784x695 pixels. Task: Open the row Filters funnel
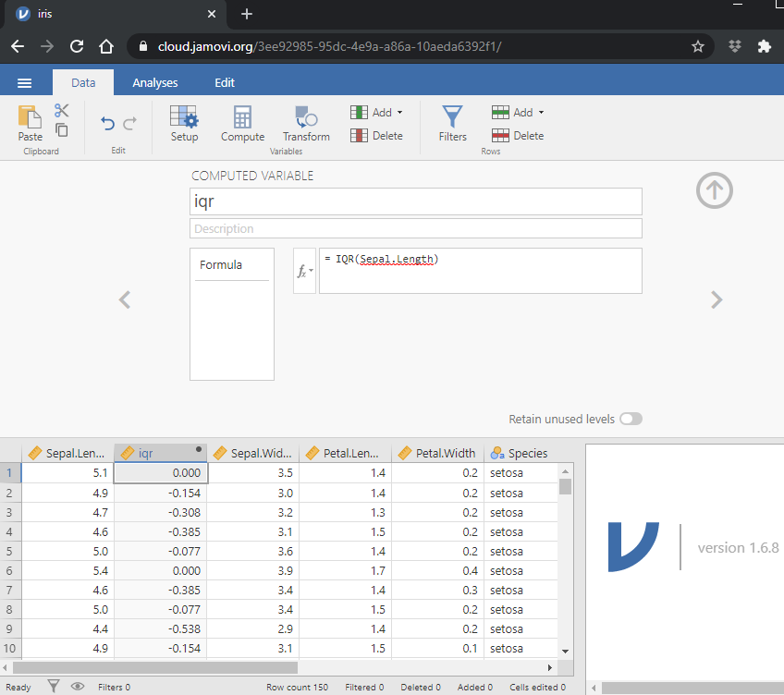[452, 122]
